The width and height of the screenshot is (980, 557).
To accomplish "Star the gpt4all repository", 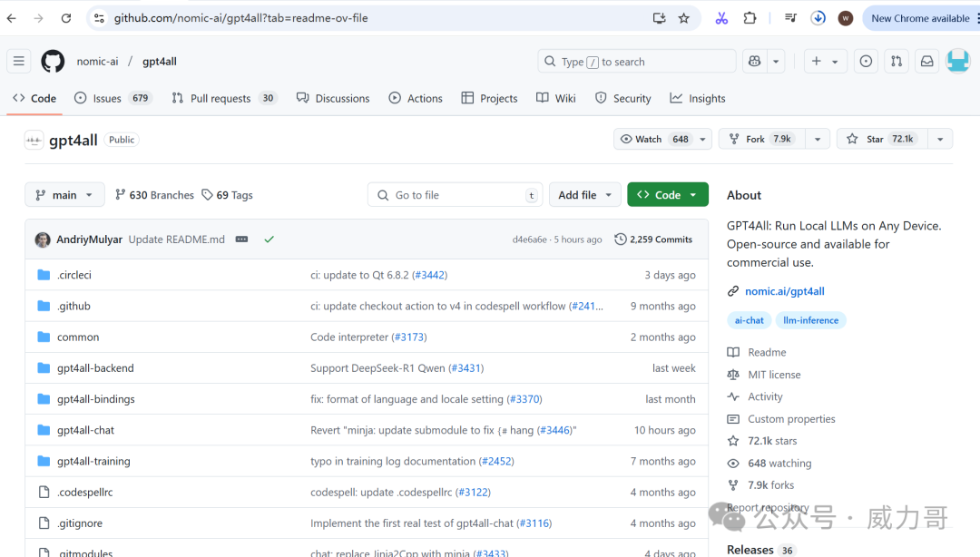I will pos(883,140).
